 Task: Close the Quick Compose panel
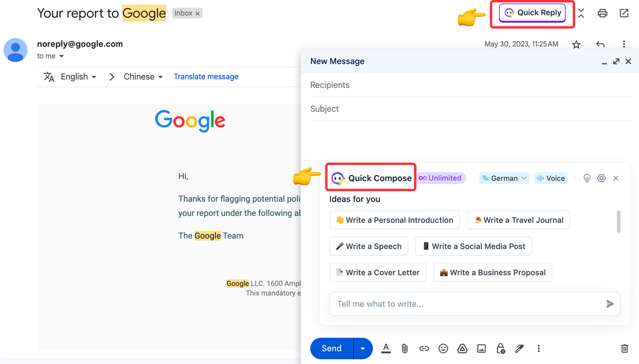(616, 178)
